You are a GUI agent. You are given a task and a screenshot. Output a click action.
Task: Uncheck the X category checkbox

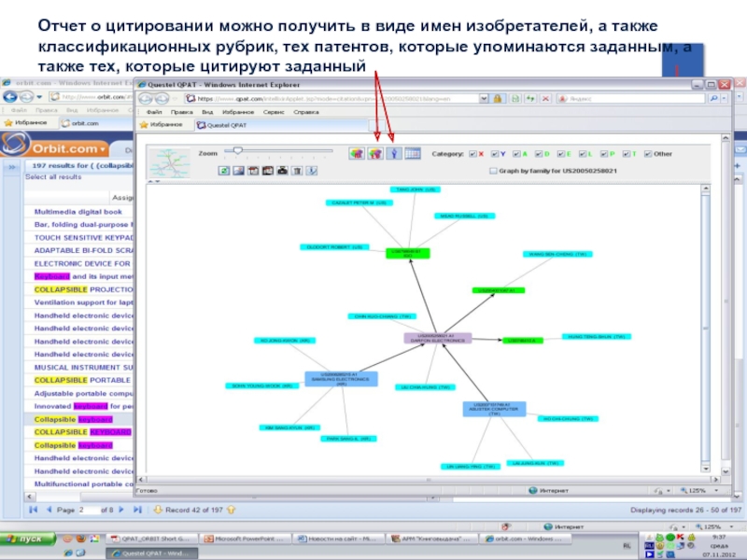pyautogui.click(x=472, y=154)
